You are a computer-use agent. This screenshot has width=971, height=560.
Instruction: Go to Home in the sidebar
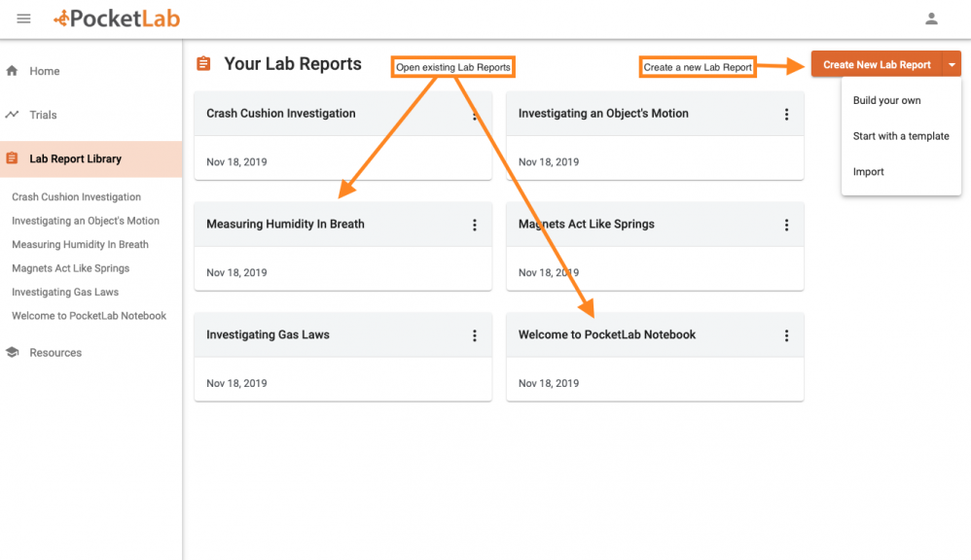pos(44,71)
